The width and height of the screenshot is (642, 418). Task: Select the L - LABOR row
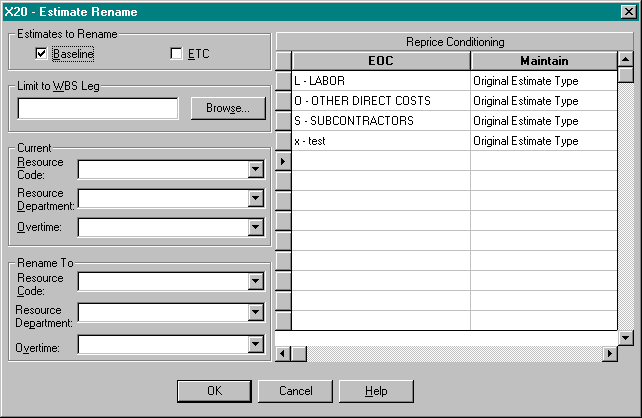pyautogui.click(x=380, y=81)
